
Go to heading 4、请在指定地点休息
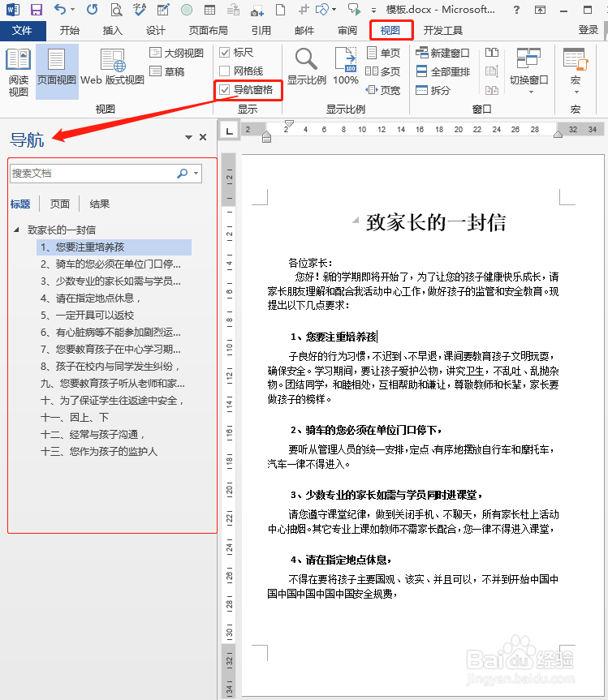(x=91, y=298)
